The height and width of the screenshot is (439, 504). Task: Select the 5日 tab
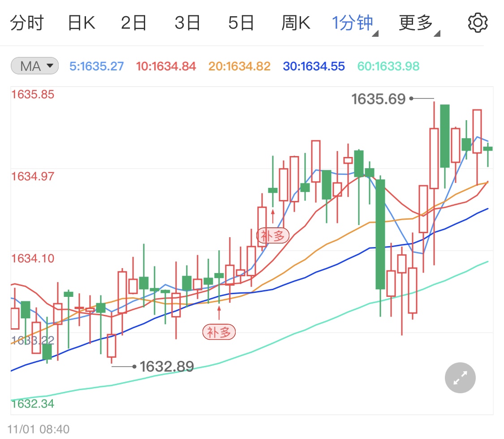[241, 23]
